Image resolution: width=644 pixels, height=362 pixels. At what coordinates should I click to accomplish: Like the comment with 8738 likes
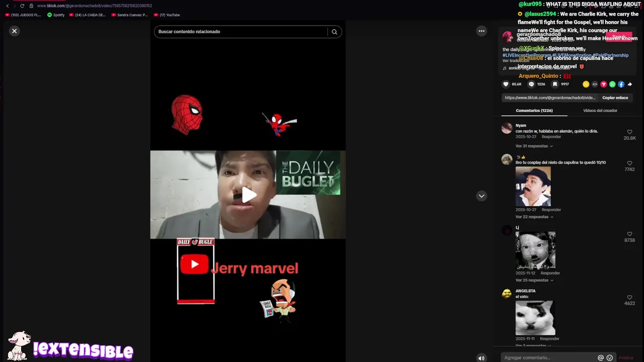[x=629, y=234]
